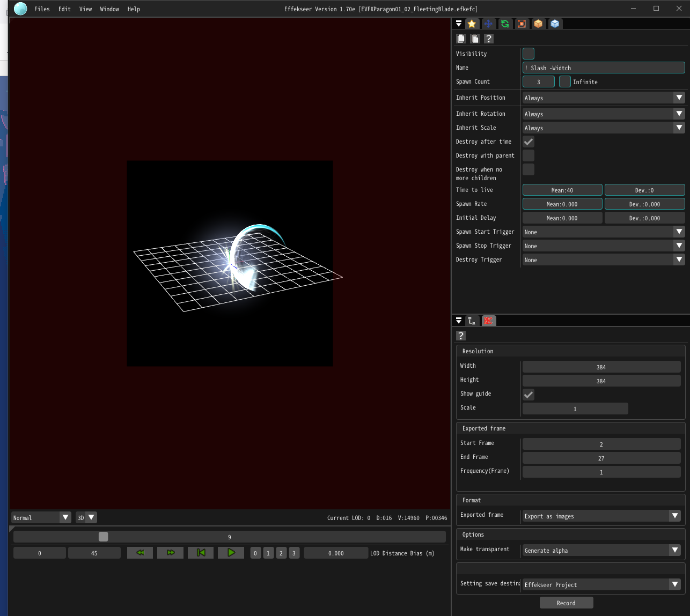This screenshot has height=616, width=690.
Task: Click the Record button
Action: 566,603
